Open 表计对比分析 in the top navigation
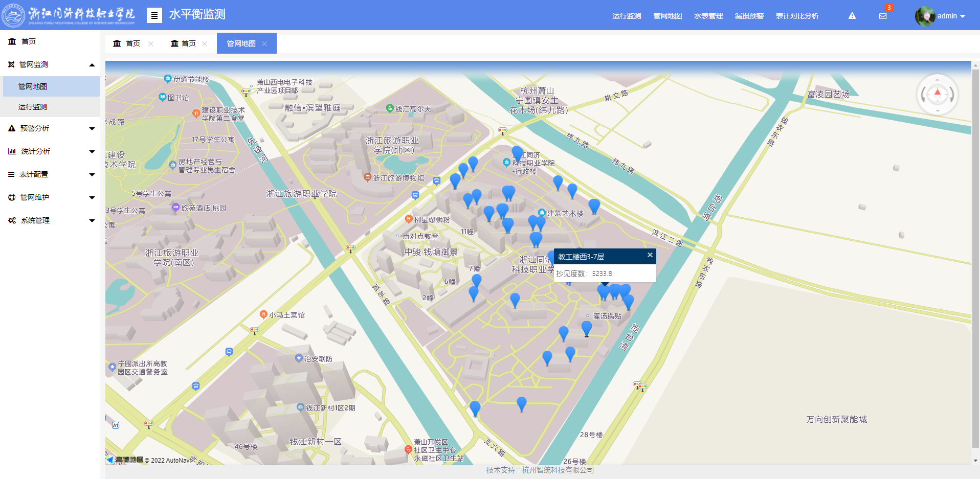Screen dimensions: 980x479 tap(797, 16)
